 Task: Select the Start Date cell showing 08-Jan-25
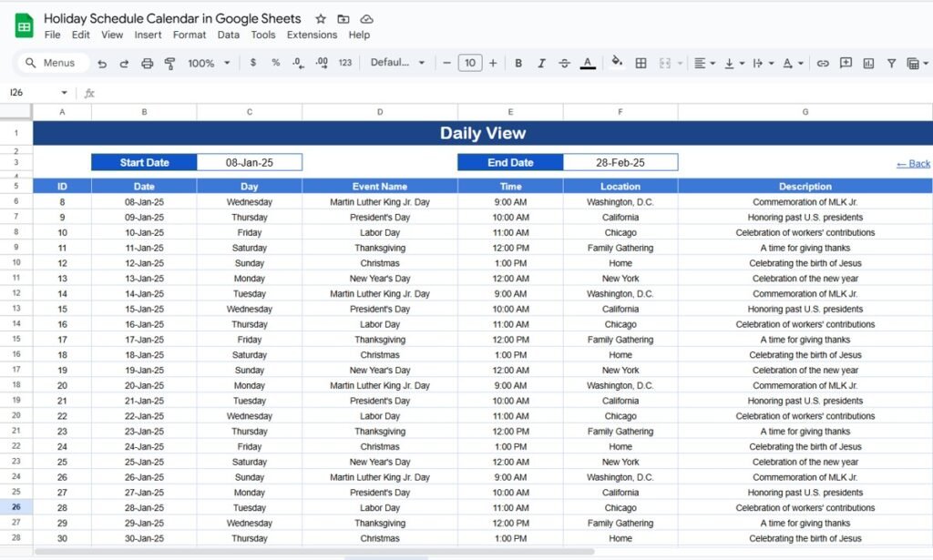(249, 162)
